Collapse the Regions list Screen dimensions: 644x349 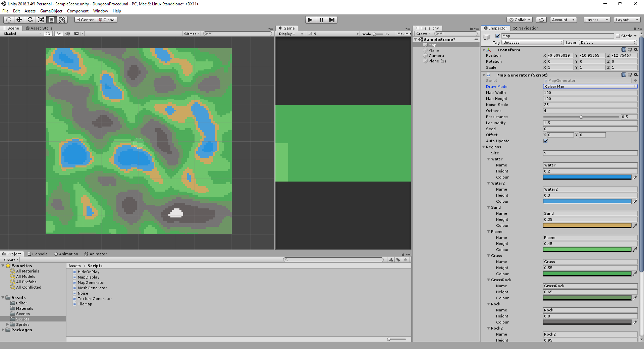click(484, 147)
